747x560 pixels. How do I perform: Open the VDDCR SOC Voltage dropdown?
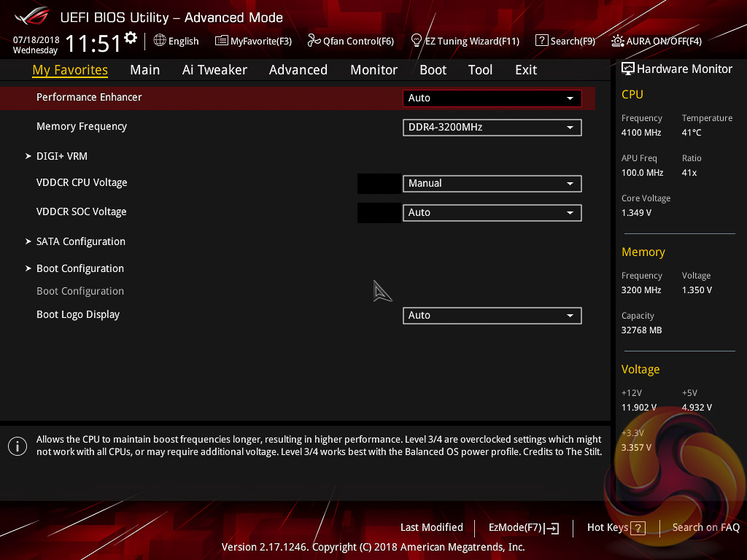pos(492,213)
